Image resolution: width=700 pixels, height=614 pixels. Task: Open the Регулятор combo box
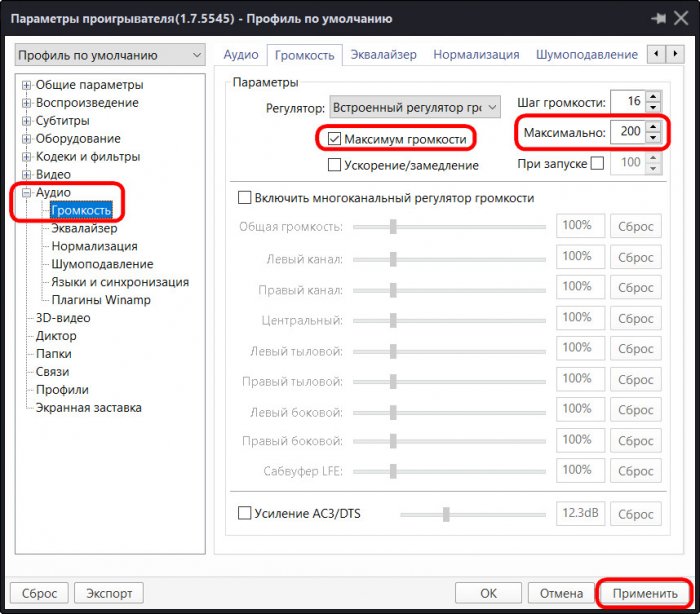tap(415, 106)
